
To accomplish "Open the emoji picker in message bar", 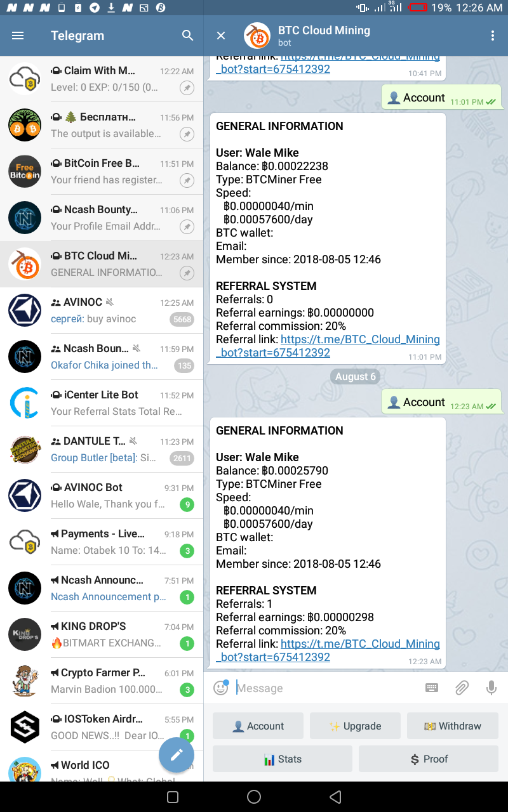I will click(220, 688).
